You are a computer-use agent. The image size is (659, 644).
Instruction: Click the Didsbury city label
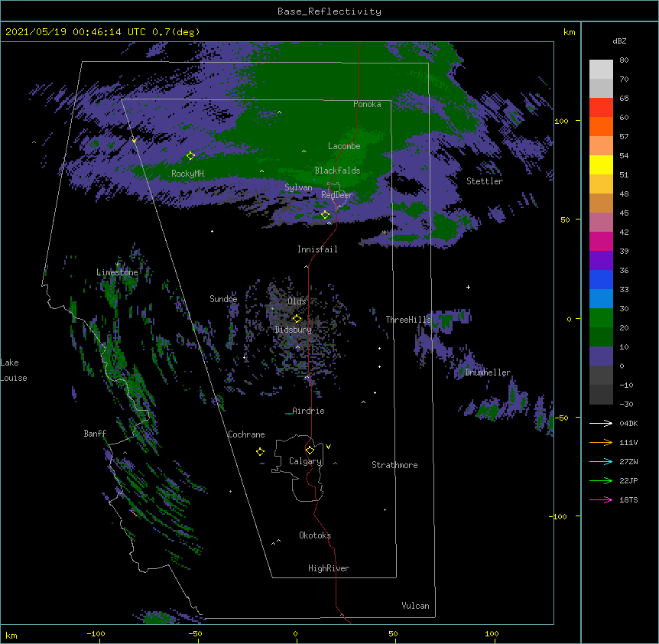[294, 330]
